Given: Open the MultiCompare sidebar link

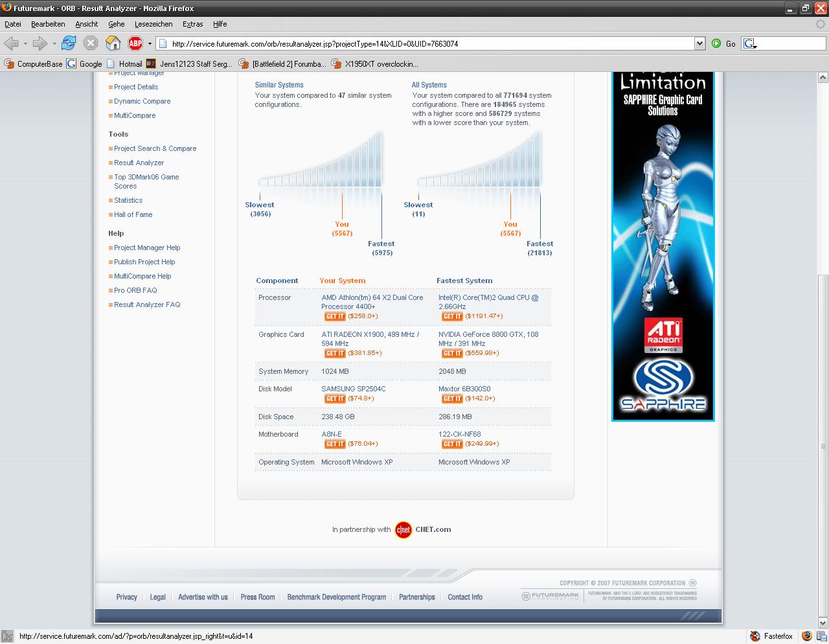Looking at the screenshot, I should point(135,115).
